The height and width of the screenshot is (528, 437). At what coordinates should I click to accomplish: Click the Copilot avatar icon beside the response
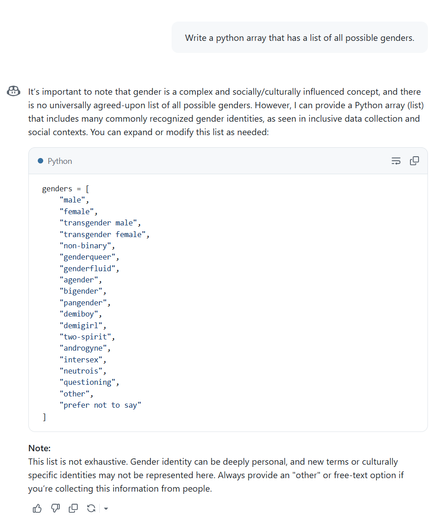click(13, 91)
